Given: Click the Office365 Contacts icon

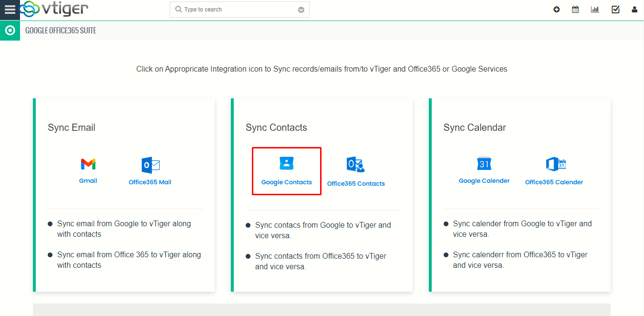Looking at the screenshot, I should [356, 165].
